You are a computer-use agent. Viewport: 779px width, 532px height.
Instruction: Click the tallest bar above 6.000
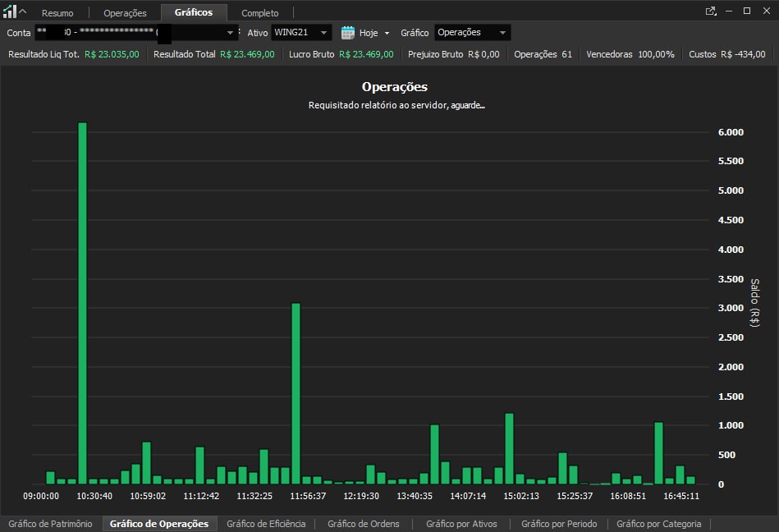point(82,303)
